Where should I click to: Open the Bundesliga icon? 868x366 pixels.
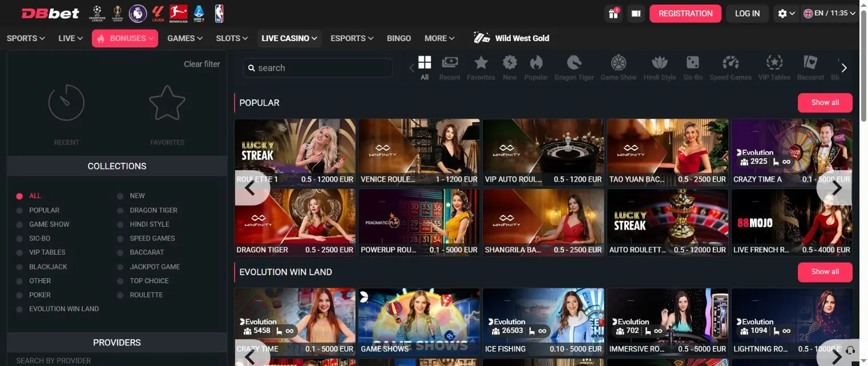click(179, 13)
